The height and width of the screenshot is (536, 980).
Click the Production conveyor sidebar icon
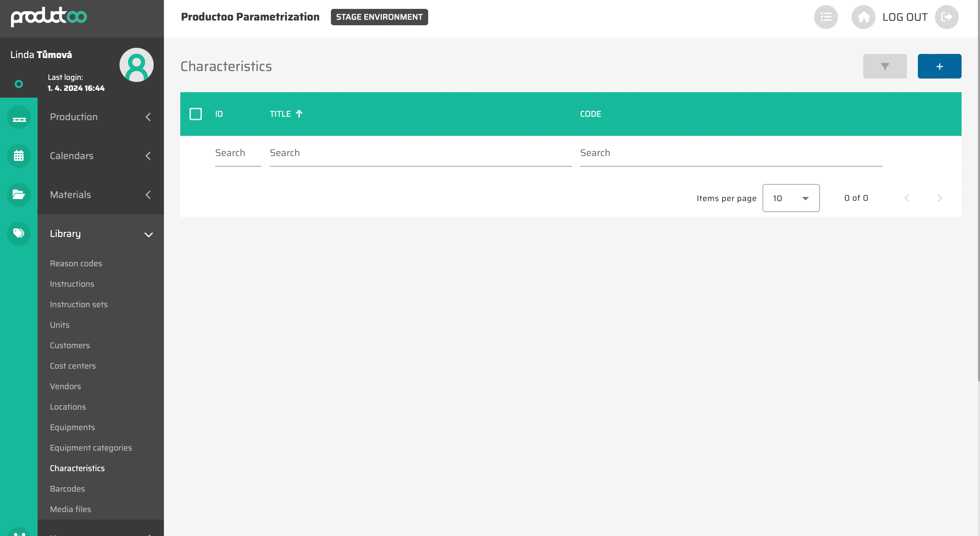19,117
